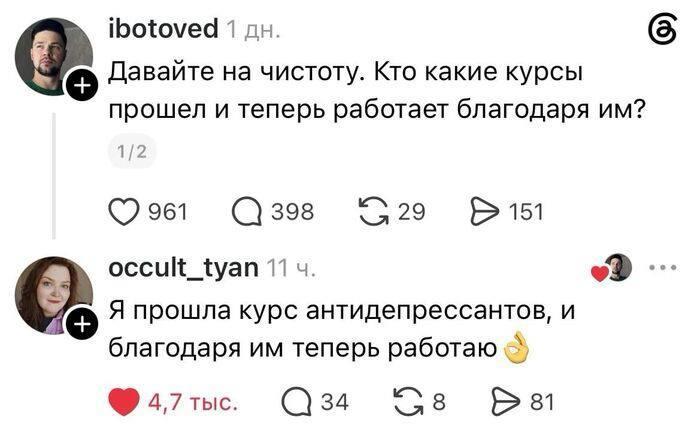The image size is (700, 432).
Task: Open the ibotoved username profile link
Action: pyautogui.click(x=163, y=29)
